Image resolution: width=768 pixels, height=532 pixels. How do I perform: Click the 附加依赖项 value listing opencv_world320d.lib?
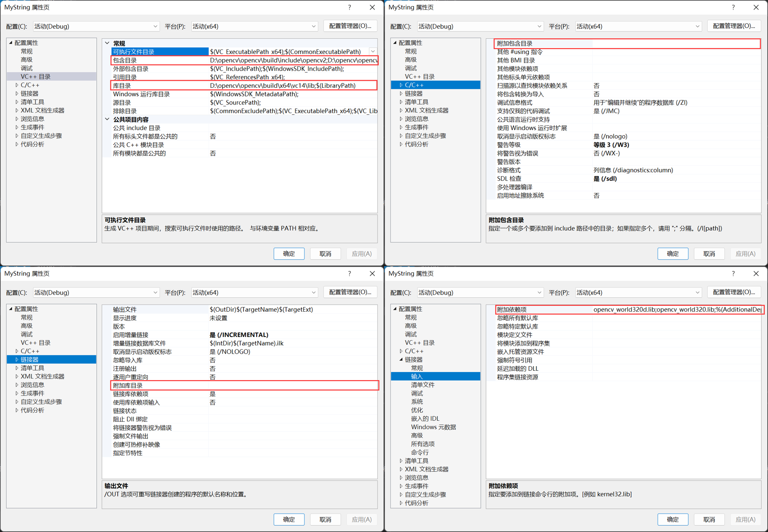click(677, 309)
